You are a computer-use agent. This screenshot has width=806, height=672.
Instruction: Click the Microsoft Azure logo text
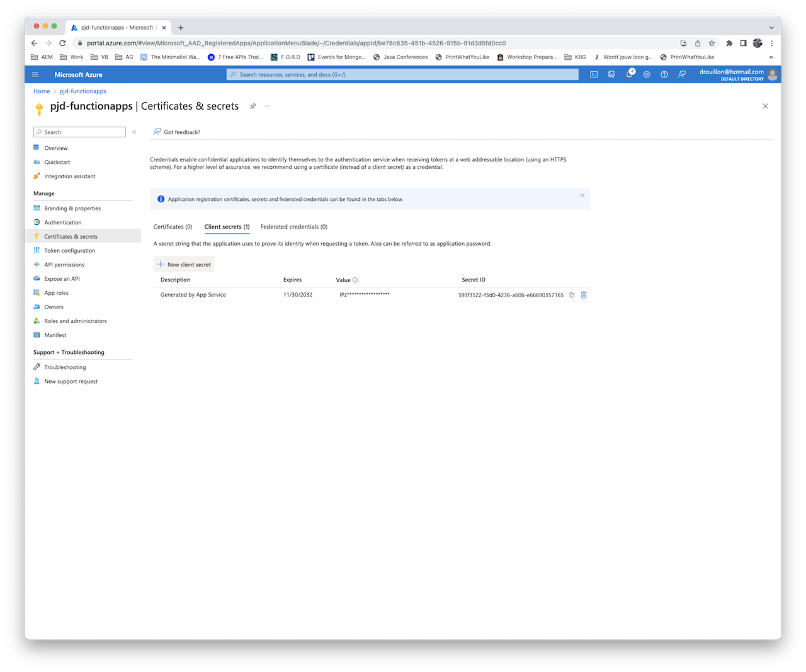pos(78,74)
